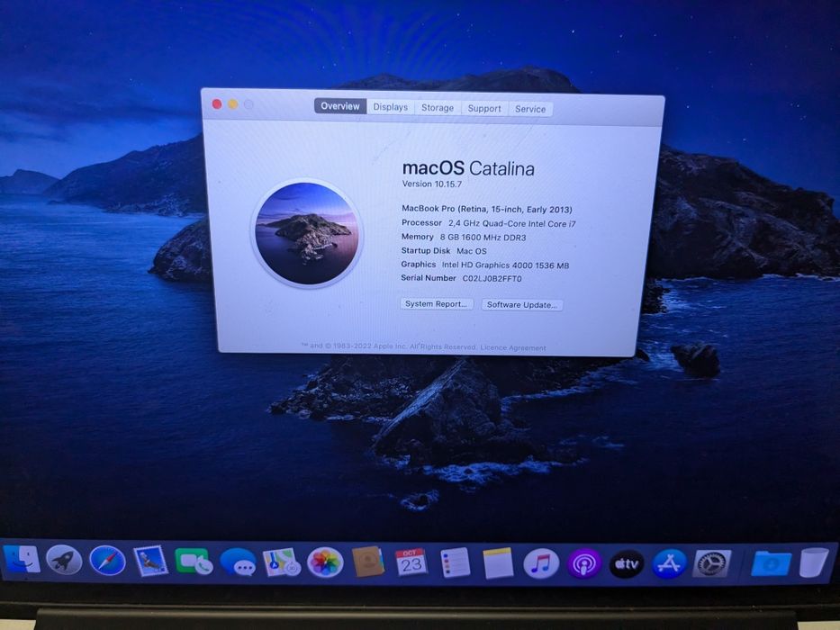
Task: Open Reminders list icon in Dock
Action: coord(456,562)
